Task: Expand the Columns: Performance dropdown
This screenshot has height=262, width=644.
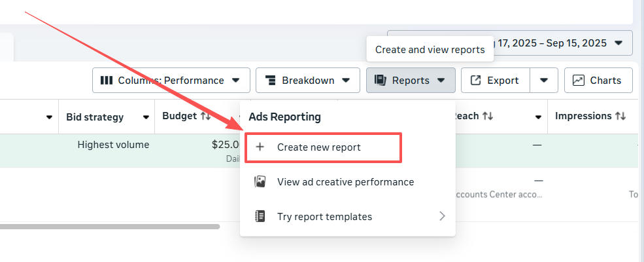Action: pyautogui.click(x=171, y=81)
